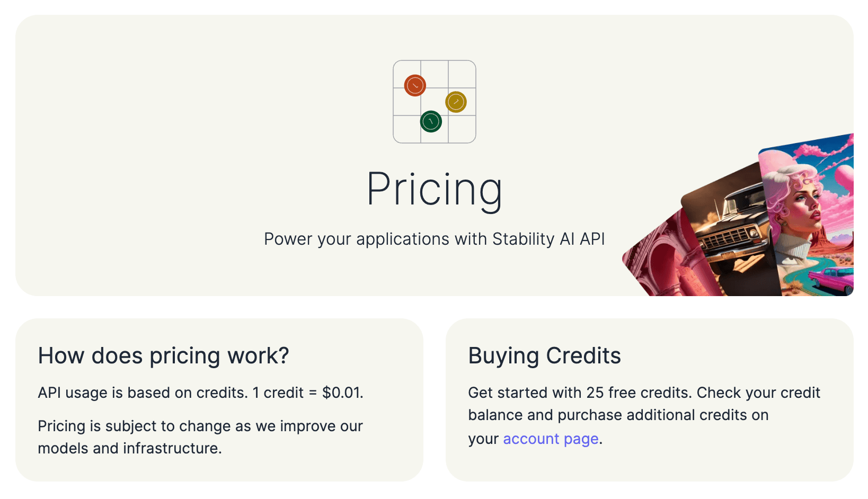868x499 pixels.
Task: Click the green coin icon
Action: click(431, 121)
